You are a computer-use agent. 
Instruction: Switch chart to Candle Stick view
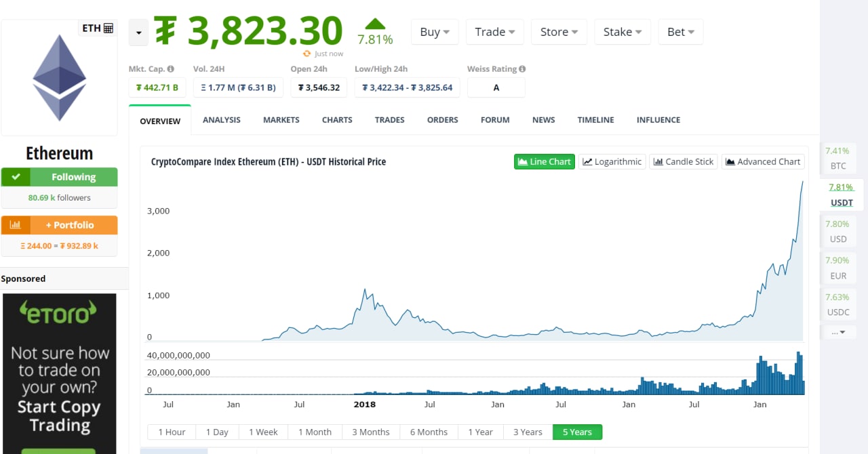tap(684, 162)
